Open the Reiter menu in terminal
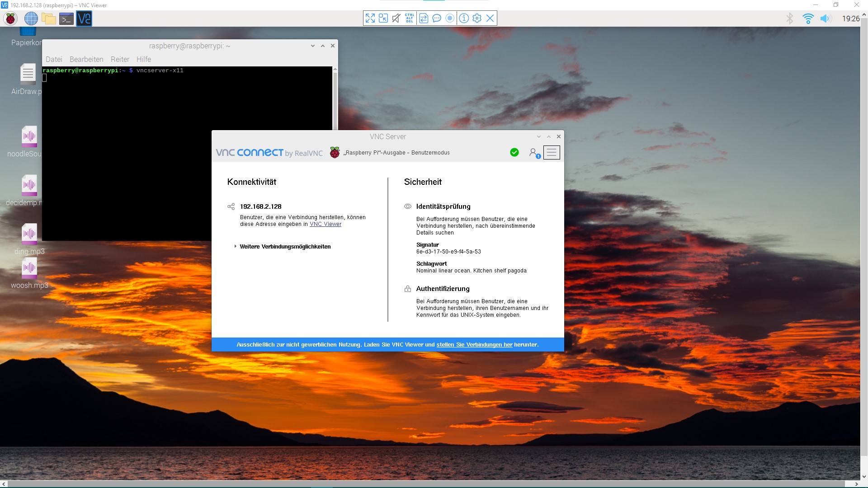 120,59
